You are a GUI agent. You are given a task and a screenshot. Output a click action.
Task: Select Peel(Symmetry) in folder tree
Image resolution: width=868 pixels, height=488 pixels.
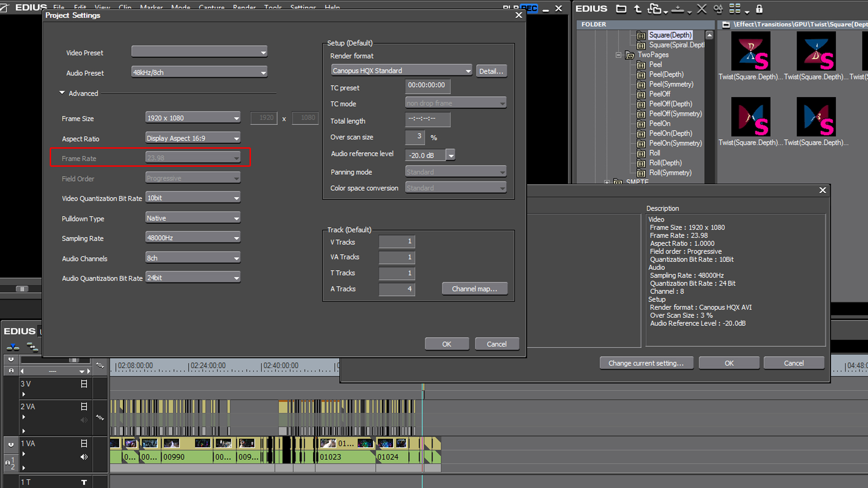click(x=671, y=84)
